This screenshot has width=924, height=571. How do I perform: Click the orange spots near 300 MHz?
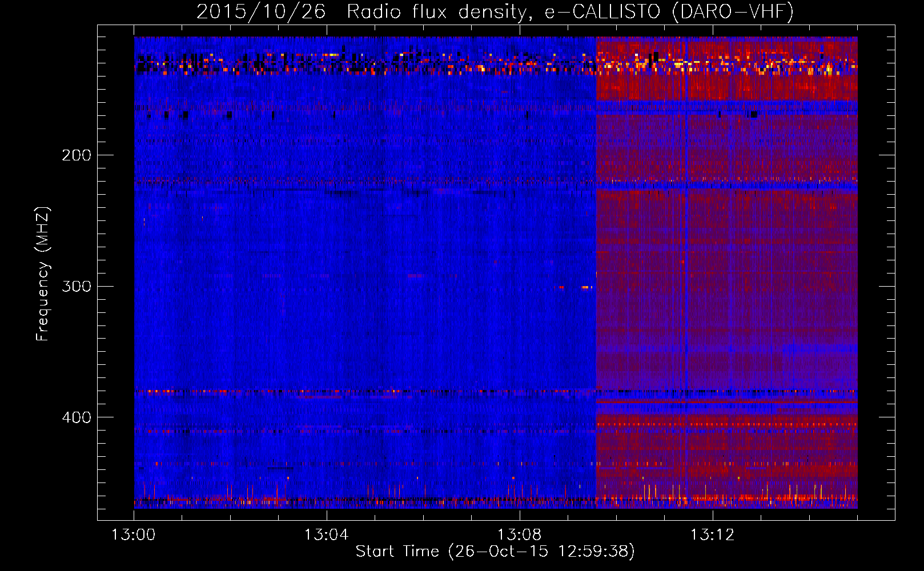[585, 287]
